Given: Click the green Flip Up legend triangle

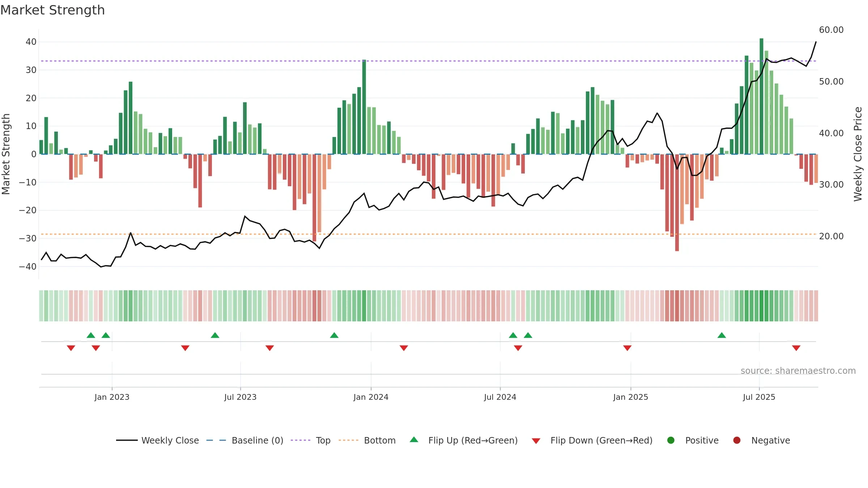Looking at the screenshot, I should tap(414, 440).
